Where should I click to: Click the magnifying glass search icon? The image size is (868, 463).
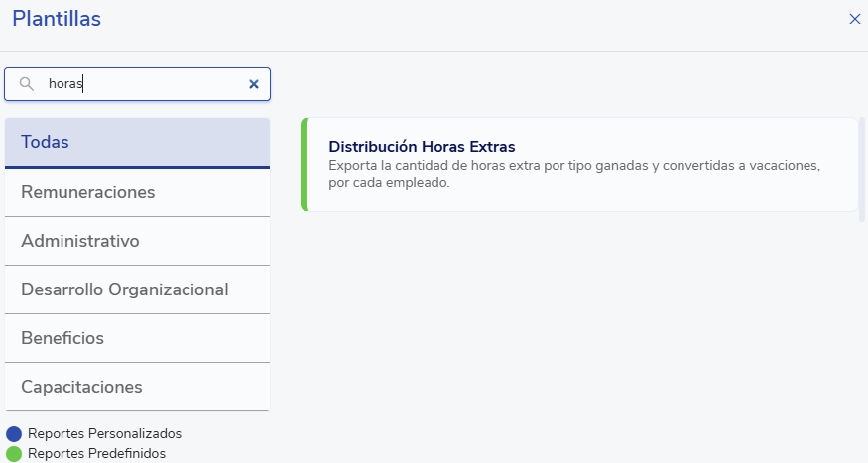[x=27, y=84]
